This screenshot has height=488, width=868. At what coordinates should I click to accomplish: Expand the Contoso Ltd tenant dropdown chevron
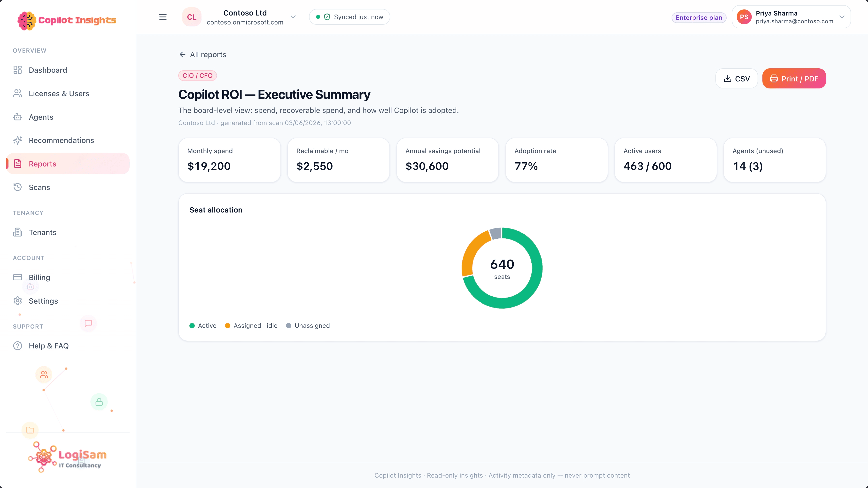tap(293, 17)
